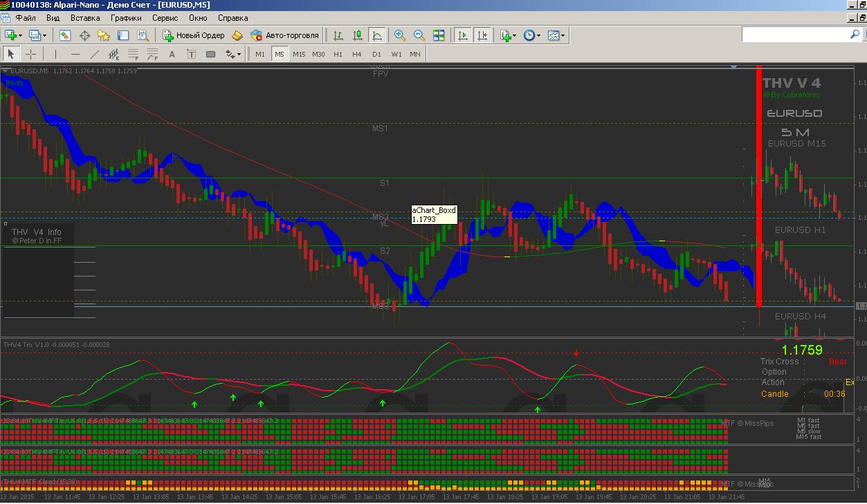Open the Market Watch window icon
Viewport: 867px width, 504px height.
coord(65,35)
